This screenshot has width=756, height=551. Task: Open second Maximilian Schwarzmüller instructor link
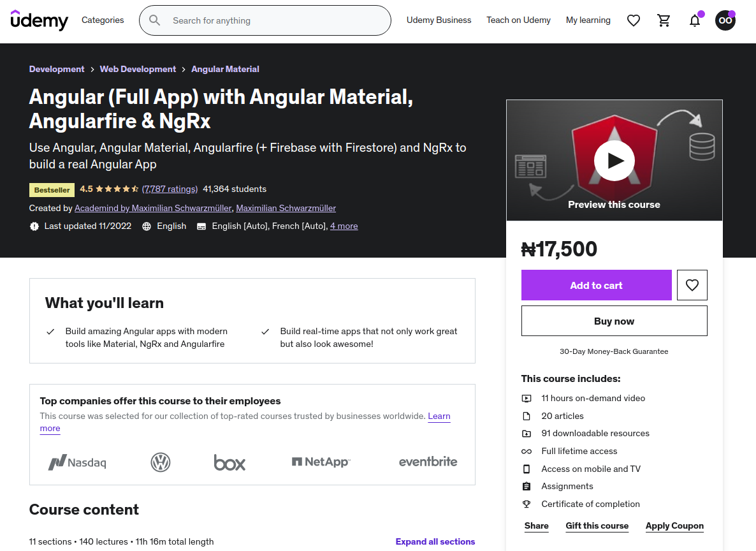coord(286,209)
